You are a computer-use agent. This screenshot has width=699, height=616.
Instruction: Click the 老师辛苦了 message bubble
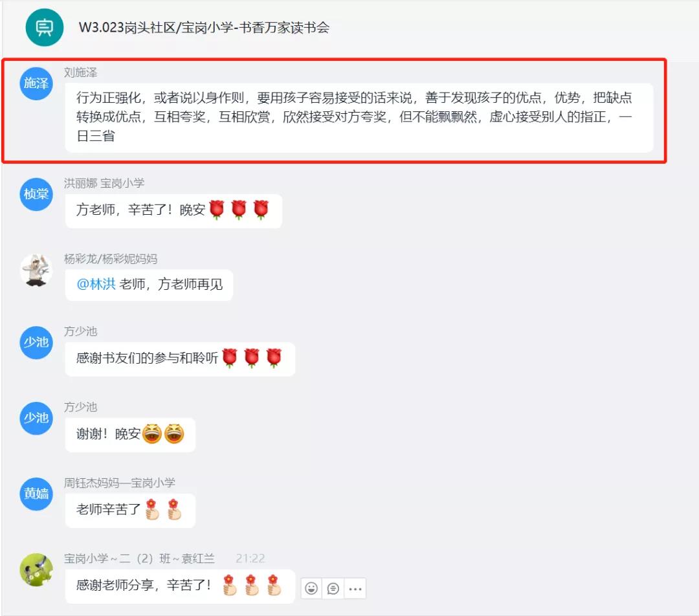pyautogui.click(x=130, y=511)
